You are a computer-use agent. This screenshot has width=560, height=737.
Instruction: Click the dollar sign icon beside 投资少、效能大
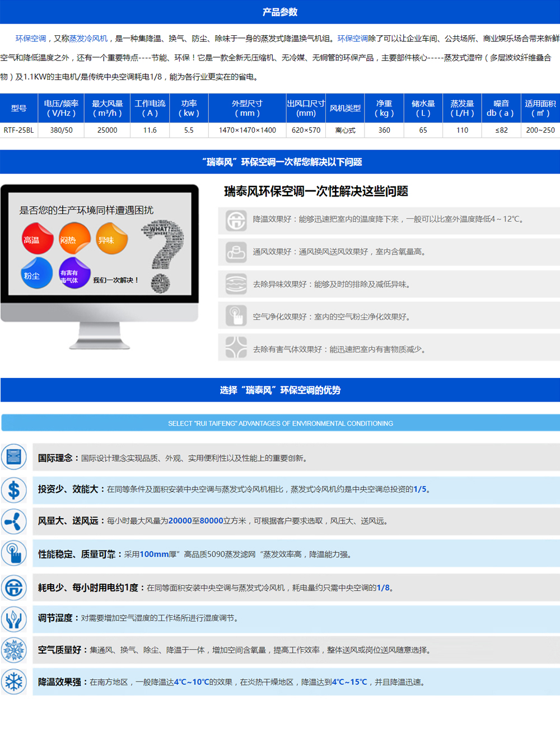tap(14, 489)
